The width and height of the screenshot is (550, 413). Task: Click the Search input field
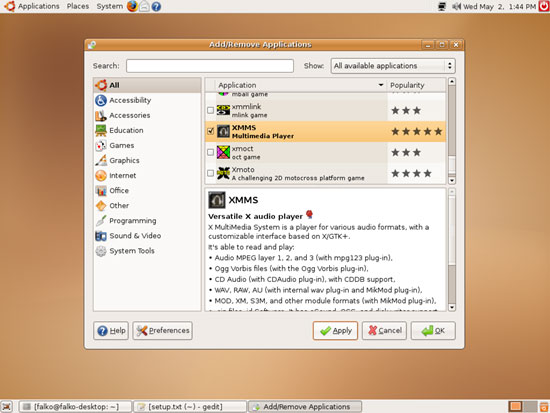click(x=210, y=66)
